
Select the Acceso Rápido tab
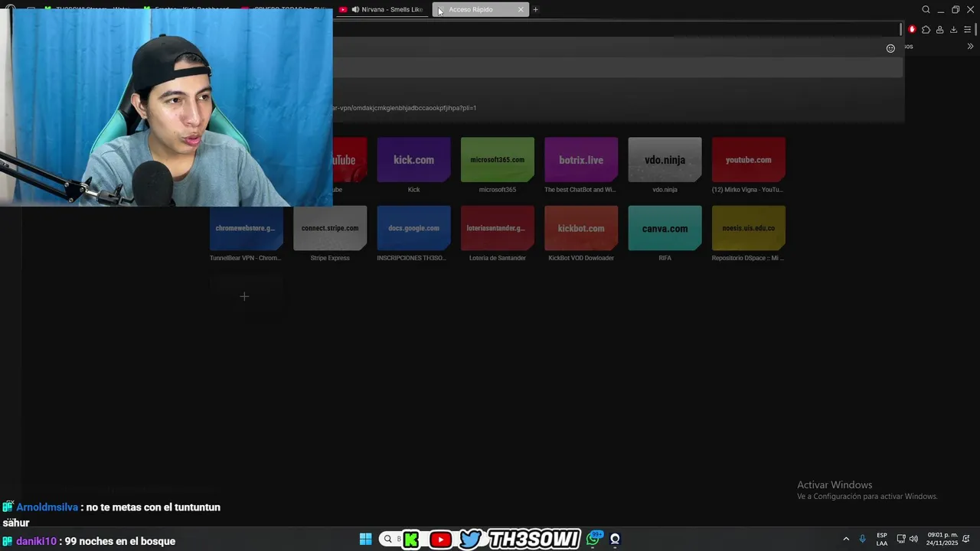click(480, 9)
